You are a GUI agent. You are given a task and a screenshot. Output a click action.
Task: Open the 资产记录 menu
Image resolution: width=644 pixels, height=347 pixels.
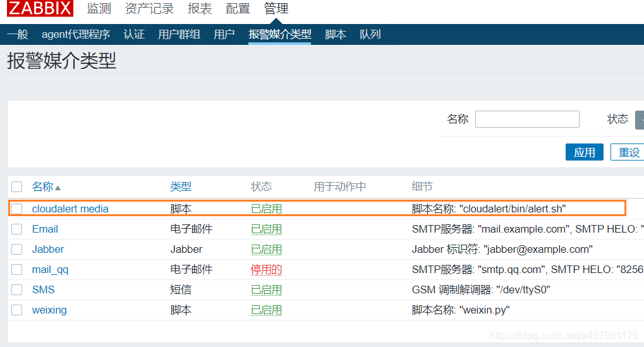click(150, 9)
